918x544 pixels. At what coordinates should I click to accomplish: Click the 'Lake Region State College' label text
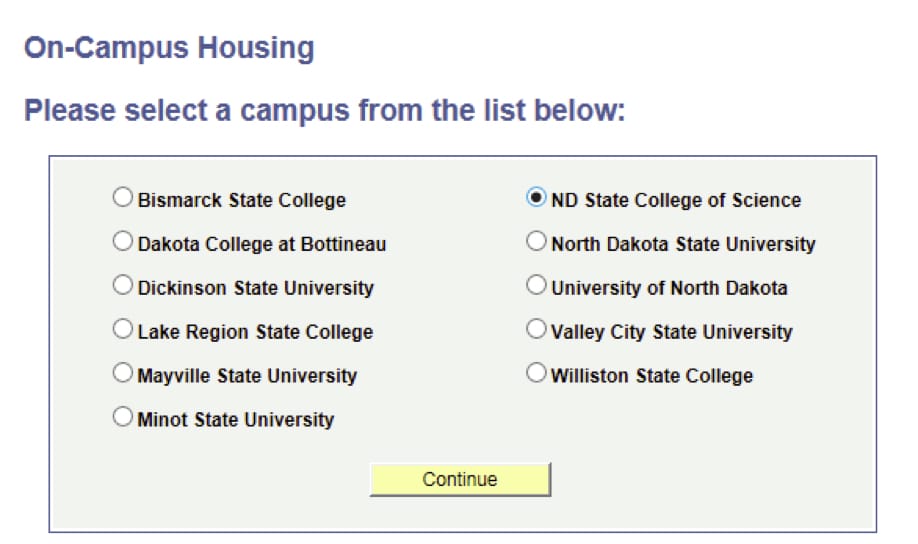pyautogui.click(x=255, y=332)
